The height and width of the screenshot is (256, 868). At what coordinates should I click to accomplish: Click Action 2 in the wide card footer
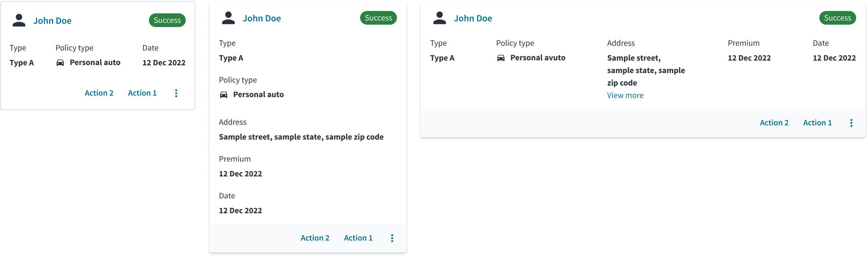coord(774,123)
